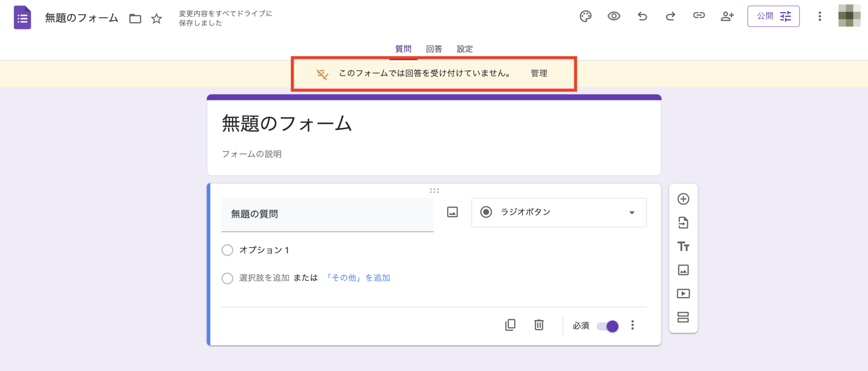Viewport: 868px width, 371px height.
Task: Toggle the 必須 required switch
Action: (608, 326)
